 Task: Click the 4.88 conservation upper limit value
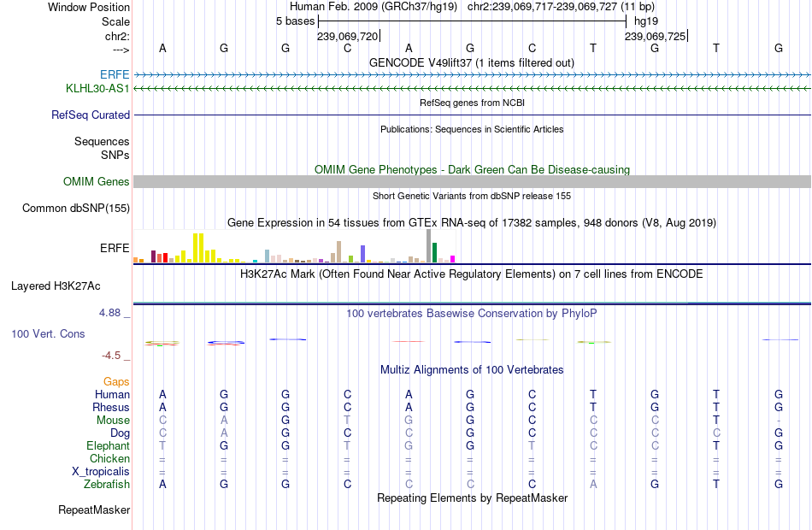(109, 313)
